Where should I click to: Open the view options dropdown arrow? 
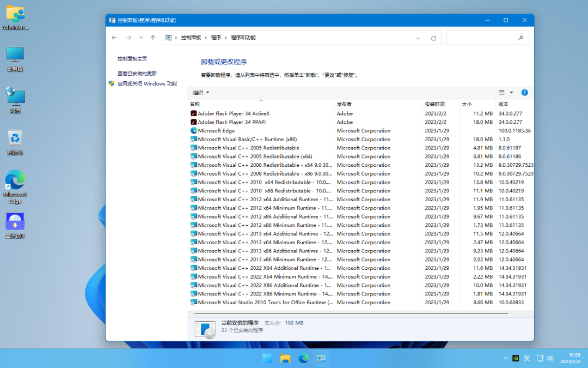511,93
